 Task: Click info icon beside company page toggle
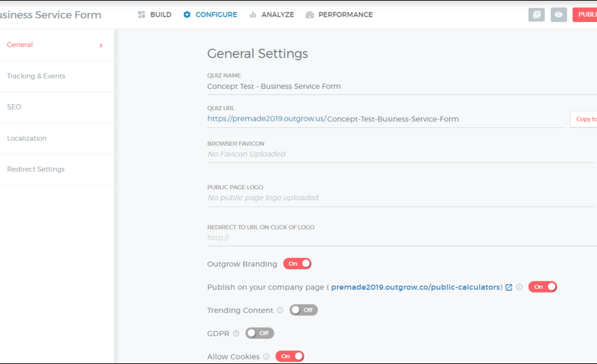(x=519, y=287)
